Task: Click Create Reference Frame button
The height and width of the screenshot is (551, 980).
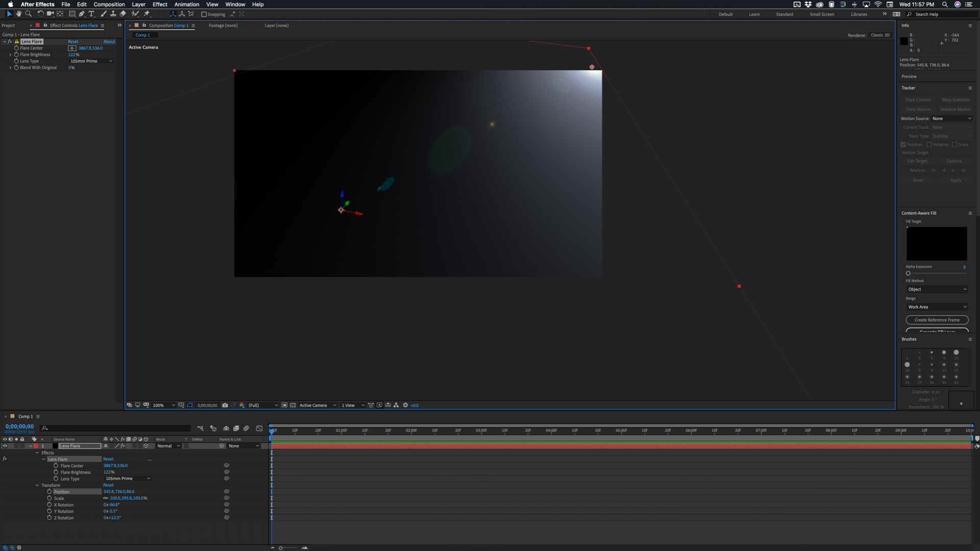Action: tap(937, 320)
